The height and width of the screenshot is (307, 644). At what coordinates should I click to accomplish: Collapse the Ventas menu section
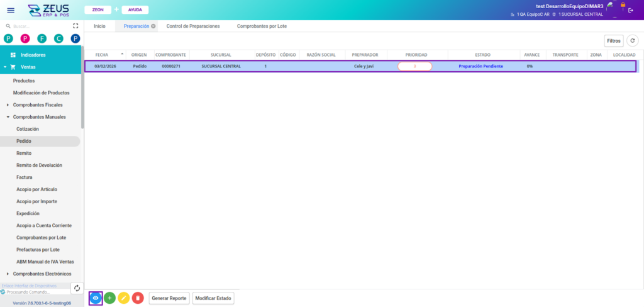5,67
